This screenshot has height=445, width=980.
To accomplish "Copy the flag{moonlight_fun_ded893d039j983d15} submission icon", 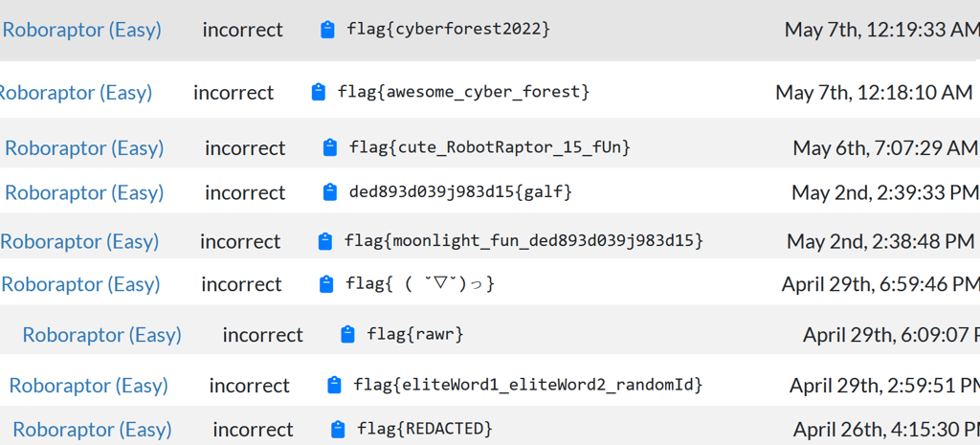I will [x=325, y=241].
